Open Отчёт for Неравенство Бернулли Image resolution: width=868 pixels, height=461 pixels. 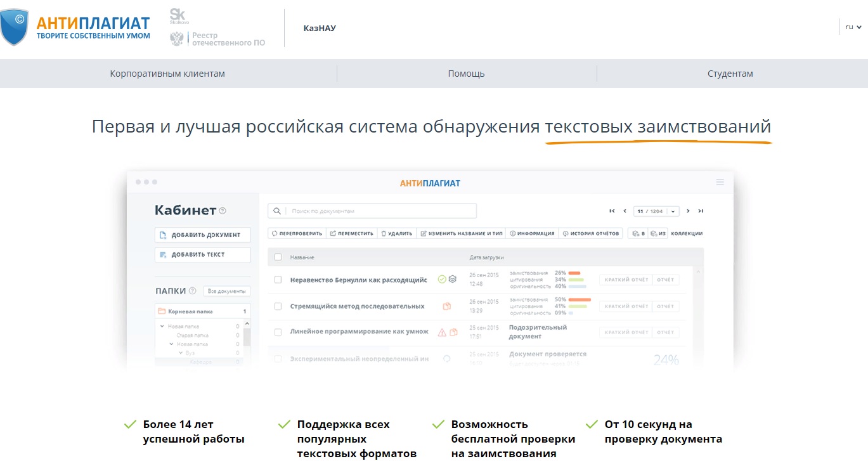coord(665,280)
